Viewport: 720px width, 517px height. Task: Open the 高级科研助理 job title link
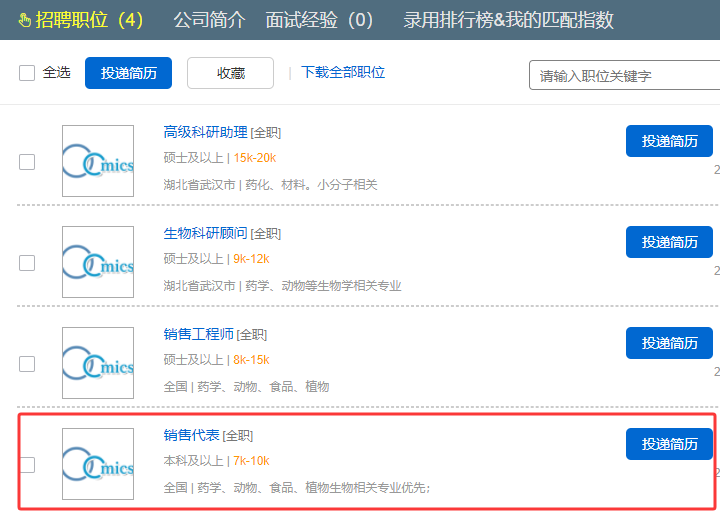pos(205,132)
